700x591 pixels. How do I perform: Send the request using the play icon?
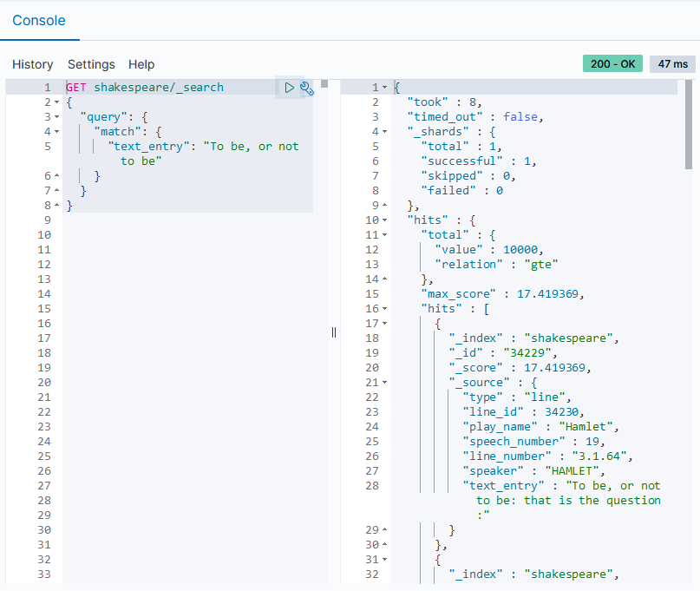pyautogui.click(x=289, y=87)
